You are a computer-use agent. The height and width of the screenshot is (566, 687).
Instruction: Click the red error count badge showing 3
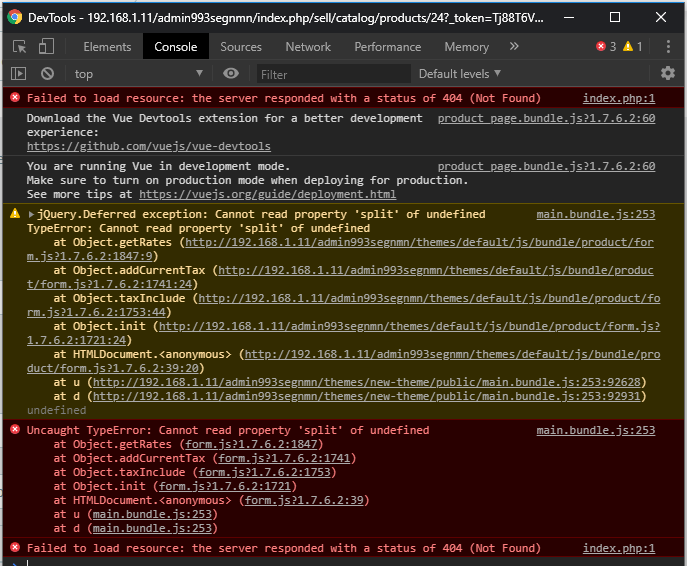(x=606, y=46)
